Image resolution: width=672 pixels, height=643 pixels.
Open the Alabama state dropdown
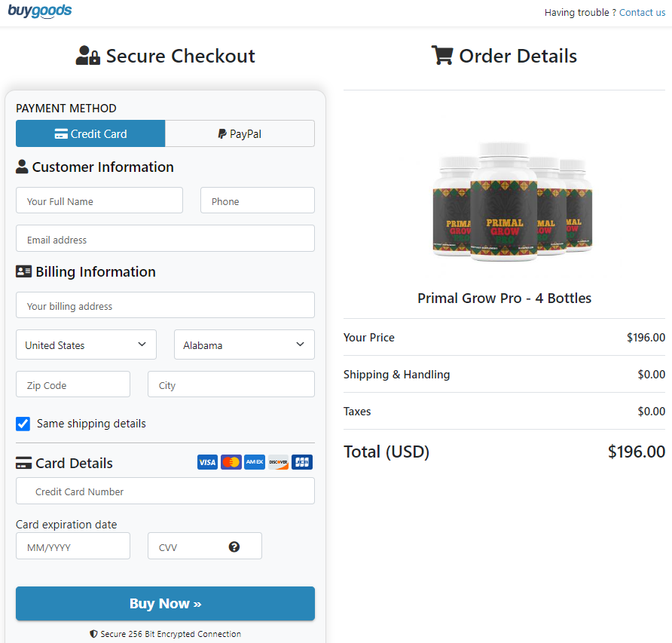point(244,344)
